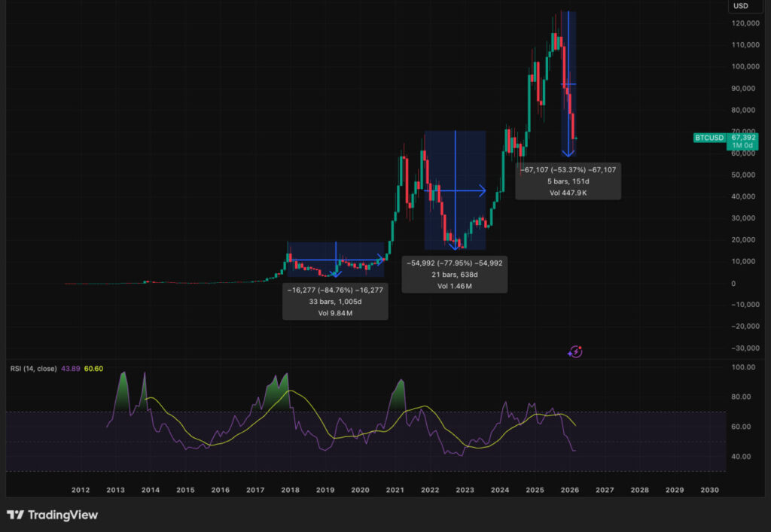This screenshot has width=771, height=532.
Task: Click the purple lightning bolt icon
Action: coord(576,351)
